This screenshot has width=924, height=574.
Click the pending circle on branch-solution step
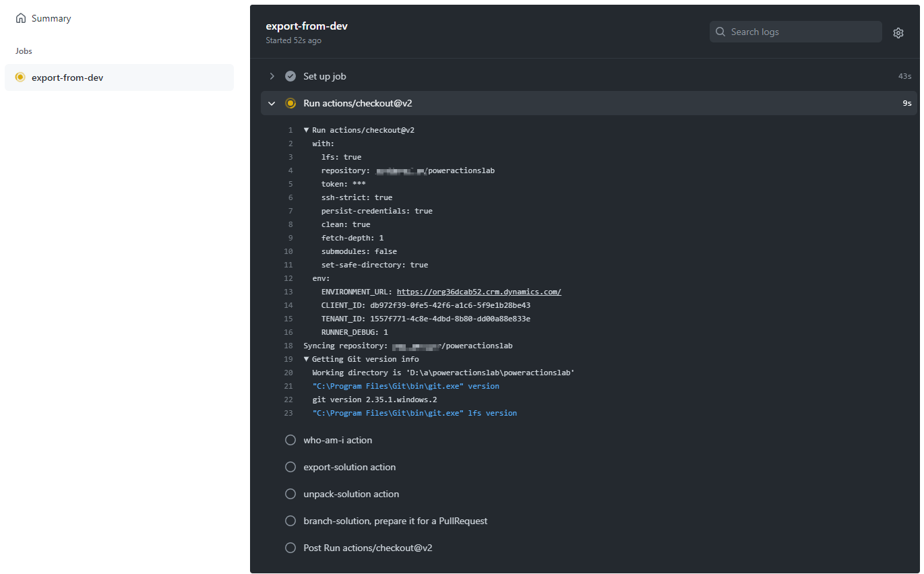[290, 521]
